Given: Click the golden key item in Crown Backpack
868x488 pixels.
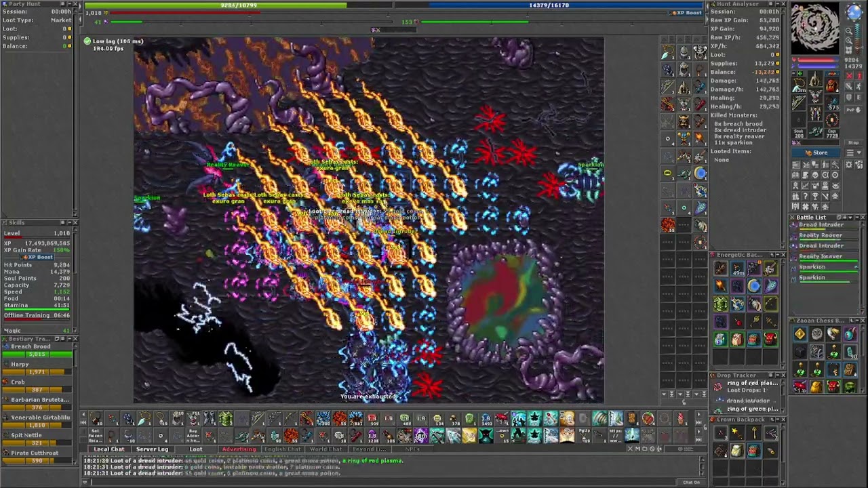Looking at the screenshot, I should [x=754, y=432].
